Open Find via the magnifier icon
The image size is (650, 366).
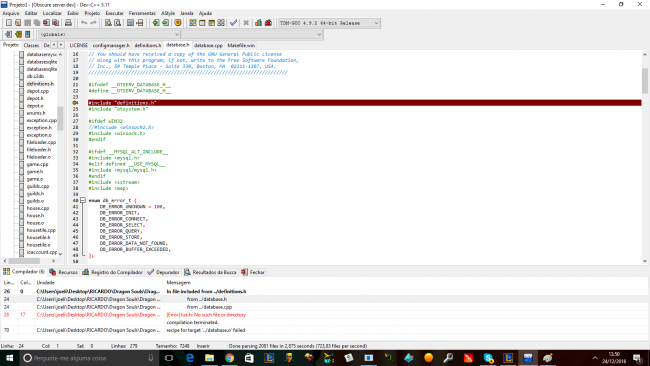[x=108, y=23]
